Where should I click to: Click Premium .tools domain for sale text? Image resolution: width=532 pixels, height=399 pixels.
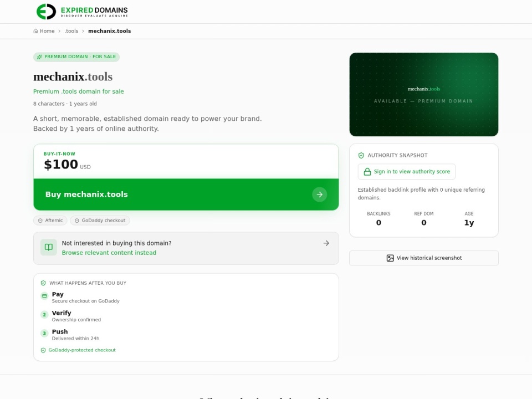click(x=79, y=91)
